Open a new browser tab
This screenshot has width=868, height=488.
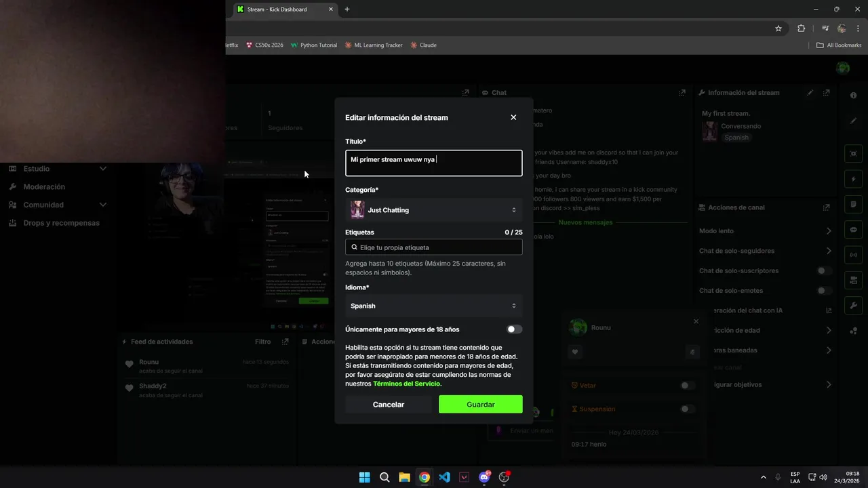point(347,9)
